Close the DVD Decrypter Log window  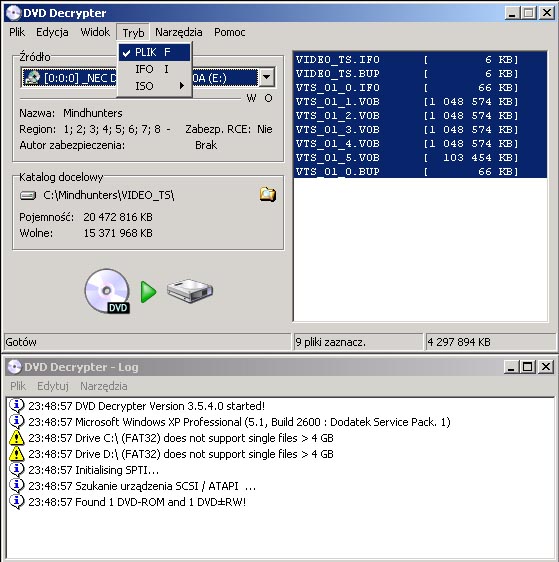pos(546,367)
